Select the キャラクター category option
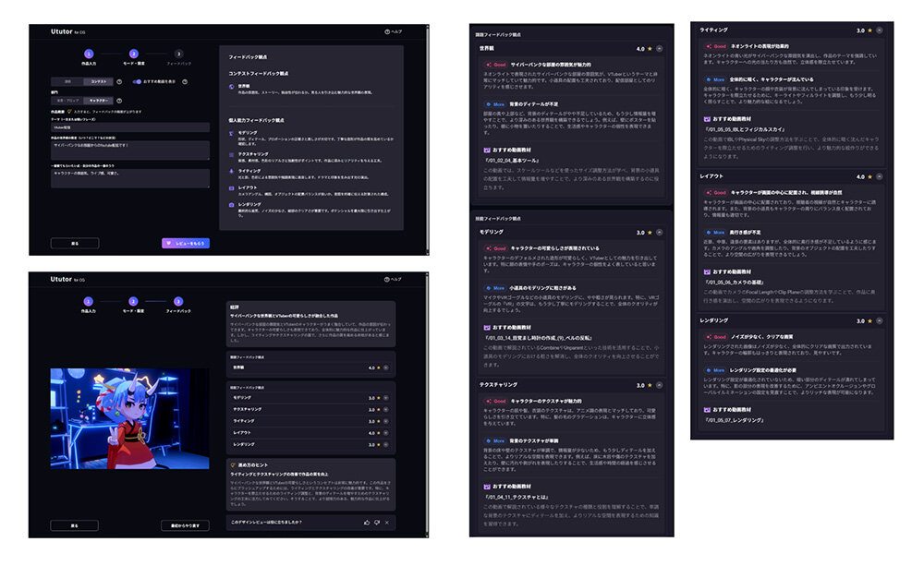924x566 pixels. click(100, 100)
